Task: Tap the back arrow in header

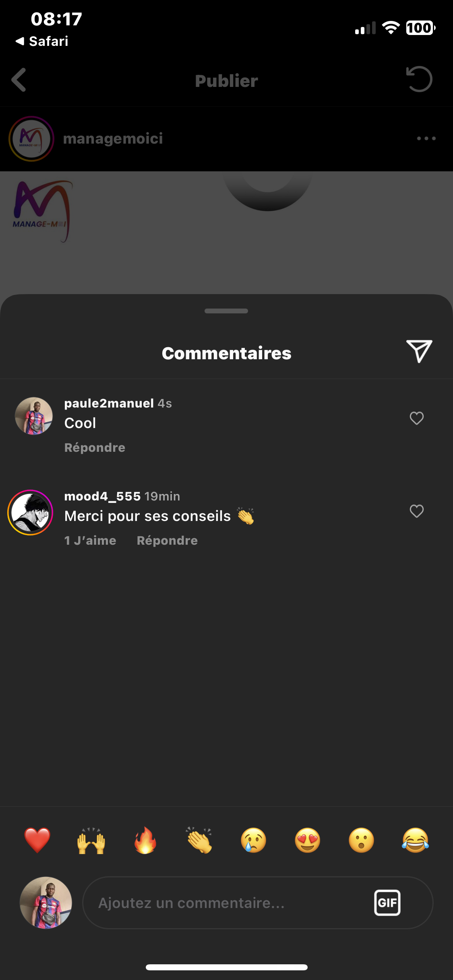Action: pyautogui.click(x=19, y=80)
